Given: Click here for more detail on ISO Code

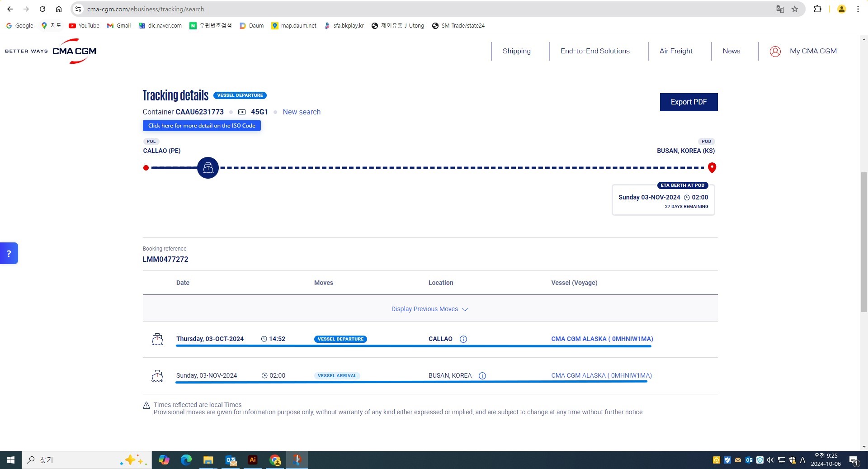Looking at the screenshot, I should click(x=202, y=126).
